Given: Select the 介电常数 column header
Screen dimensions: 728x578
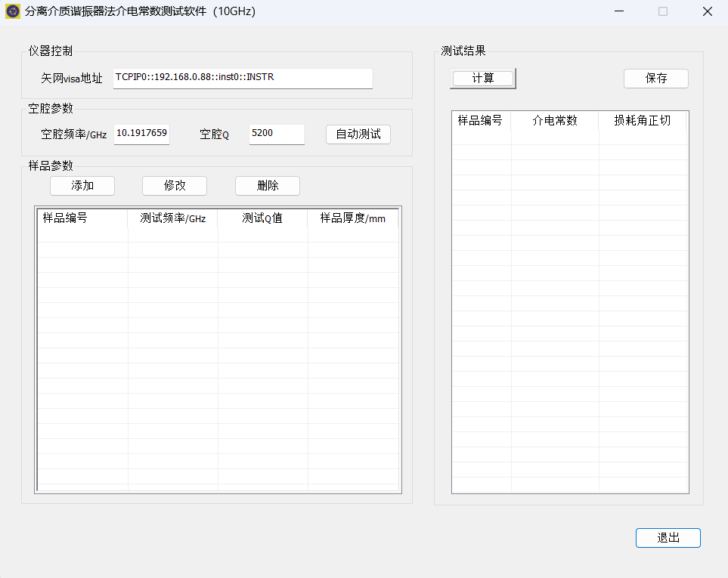Looking at the screenshot, I should (555, 121).
